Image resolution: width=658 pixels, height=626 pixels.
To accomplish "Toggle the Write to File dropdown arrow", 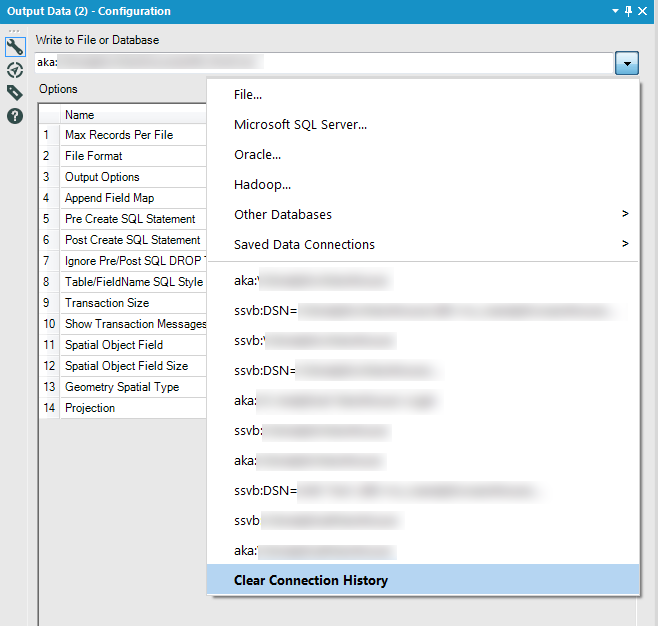I will [627, 63].
